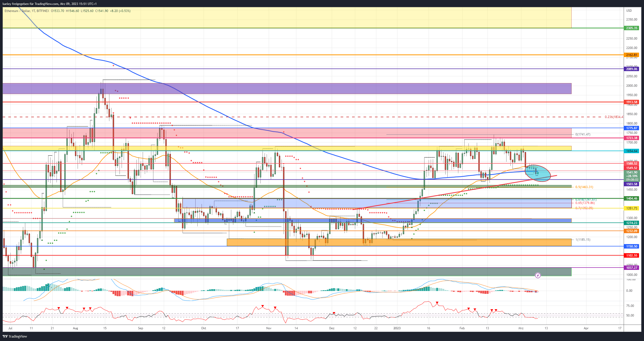
Task: Select the yellow 1351.73 price label
Action: [632, 208]
